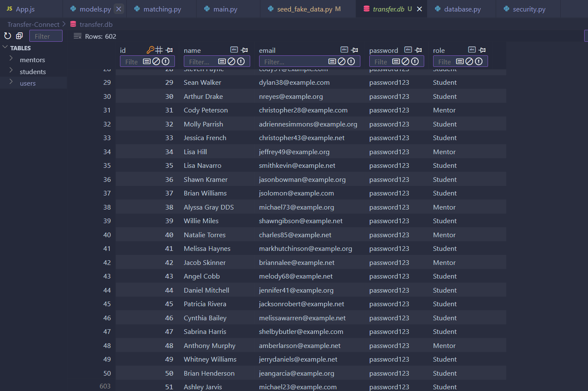The image size is (588, 391).
Task: Click the primary key icon in id column
Action: 150,50
